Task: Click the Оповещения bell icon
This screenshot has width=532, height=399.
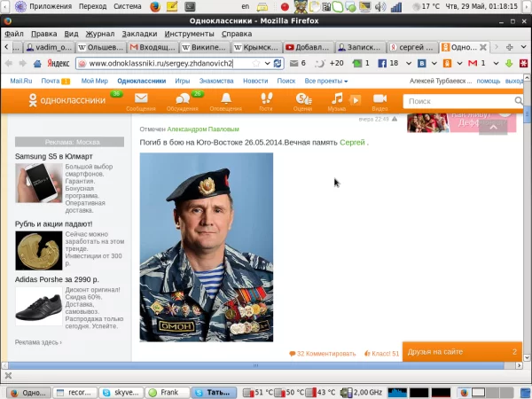Action: pyautogui.click(x=225, y=102)
